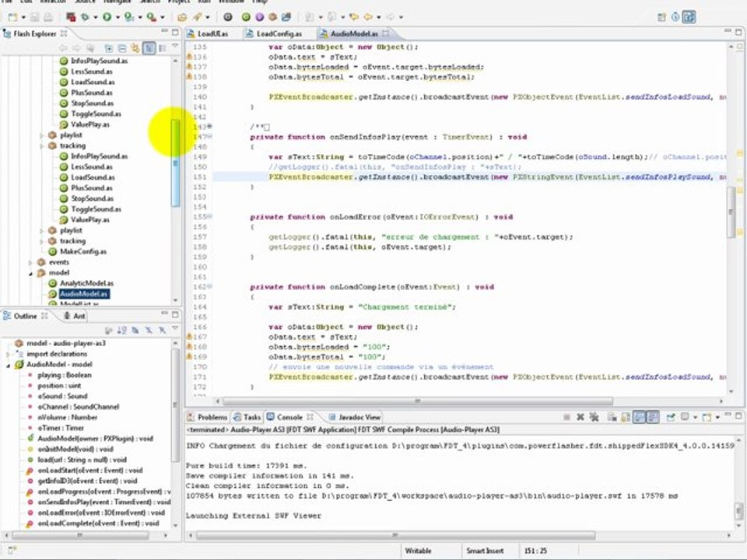This screenshot has height=560, width=747.
Task: Expand import declarations in the Outline
Action: click(x=8, y=355)
